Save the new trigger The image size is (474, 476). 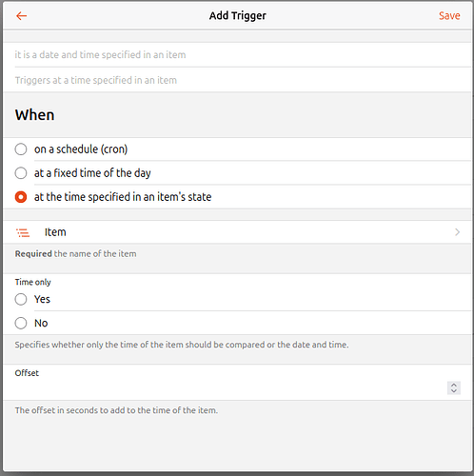point(449,15)
